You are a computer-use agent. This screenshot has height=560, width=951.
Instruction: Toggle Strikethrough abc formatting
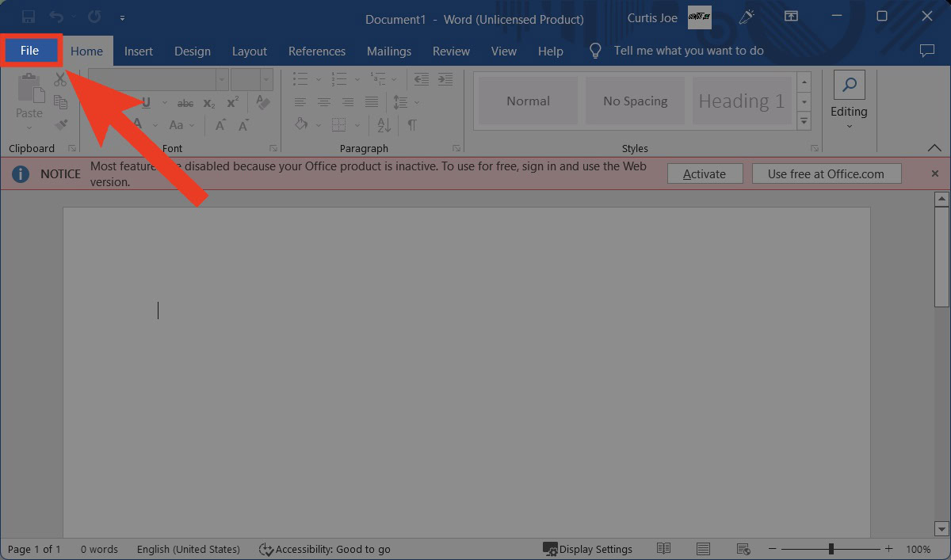pyautogui.click(x=185, y=103)
